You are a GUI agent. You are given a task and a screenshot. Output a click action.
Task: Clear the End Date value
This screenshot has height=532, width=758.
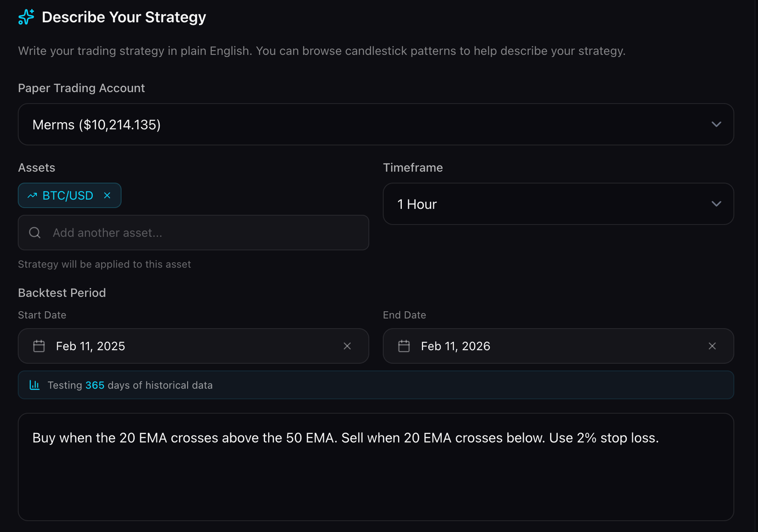click(712, 346)
